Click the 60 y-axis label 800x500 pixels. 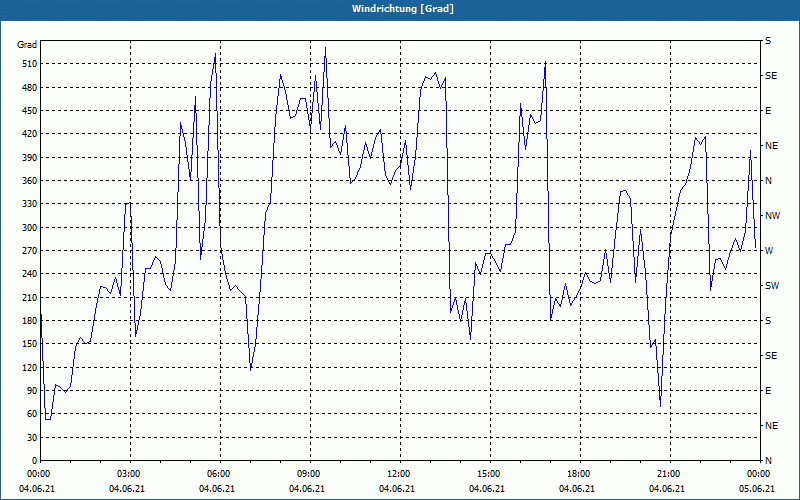32,414
